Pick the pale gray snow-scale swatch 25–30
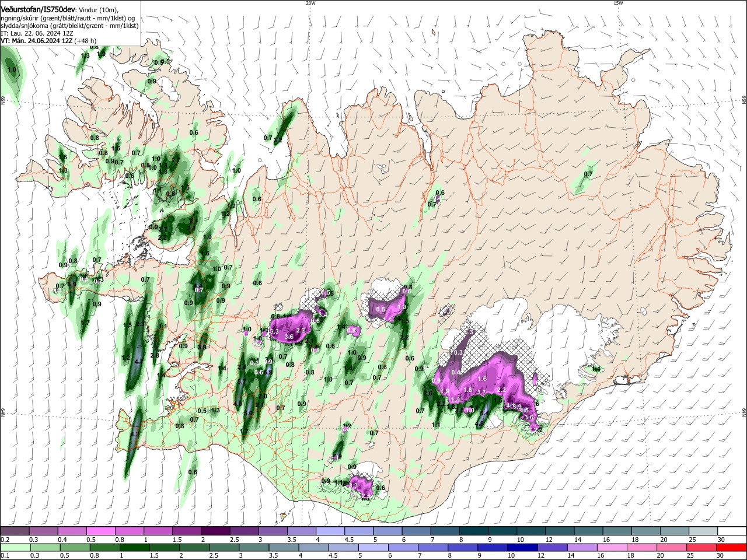 [x=703, y=531]
